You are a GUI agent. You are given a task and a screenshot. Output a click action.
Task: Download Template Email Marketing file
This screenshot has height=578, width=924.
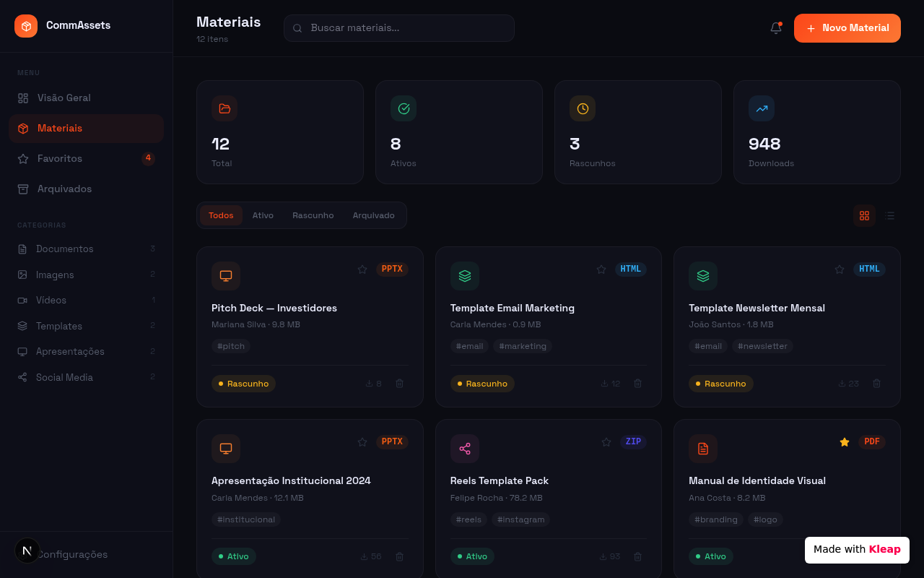coord(611,384)
